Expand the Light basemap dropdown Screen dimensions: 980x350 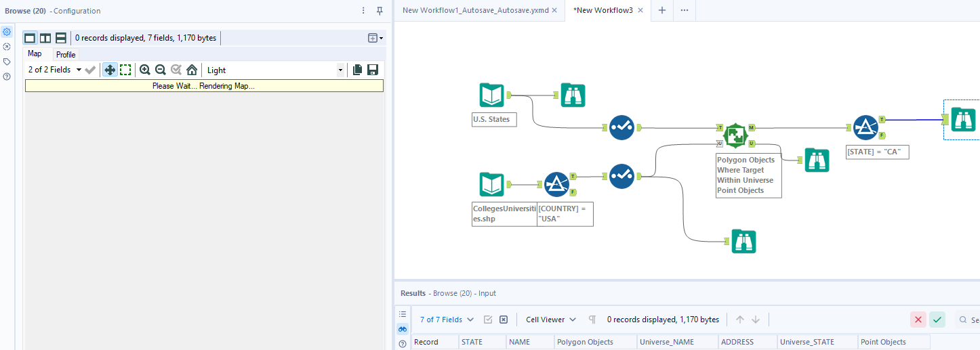(x=340, y=70)
